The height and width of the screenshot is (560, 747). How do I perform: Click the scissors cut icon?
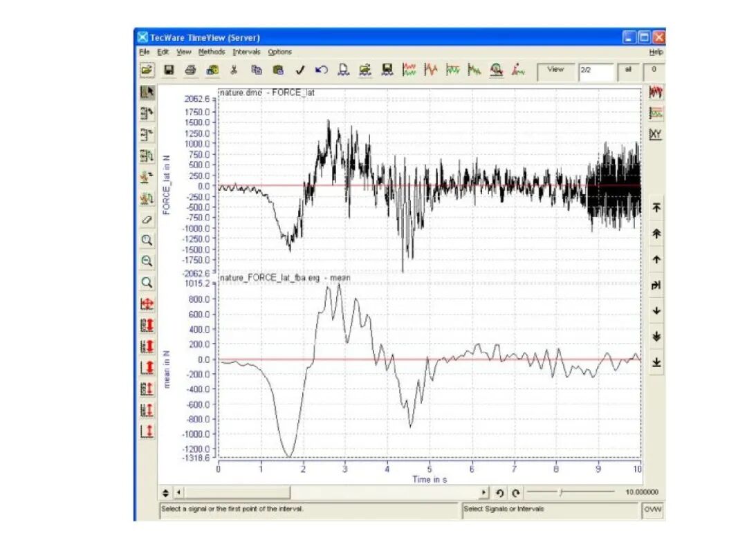click(x=234, y=70)
